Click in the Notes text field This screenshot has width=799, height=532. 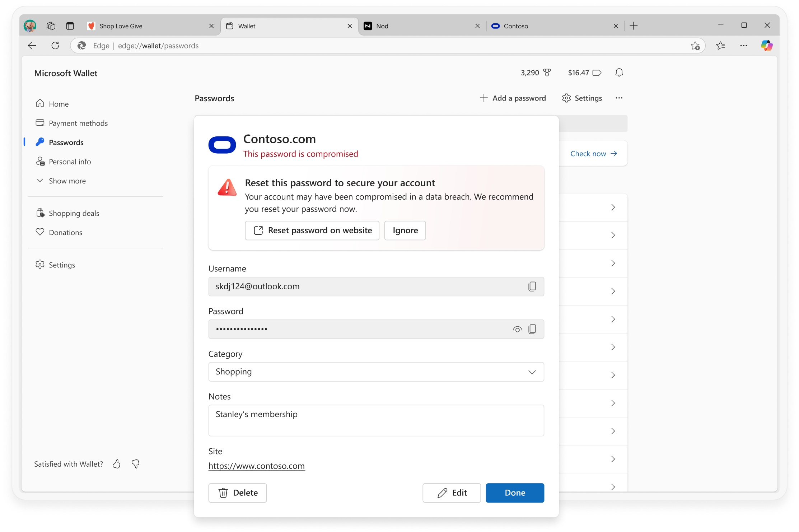click(x=376, y=420)
